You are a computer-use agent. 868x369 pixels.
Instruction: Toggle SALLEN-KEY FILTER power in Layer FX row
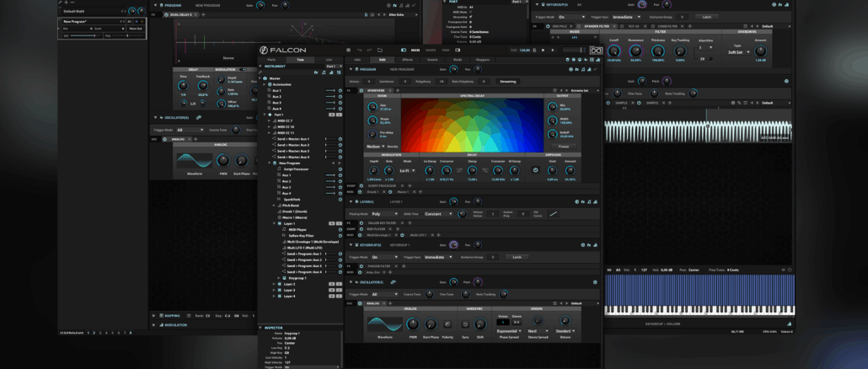pyautogui.click(x=362, y=222)
